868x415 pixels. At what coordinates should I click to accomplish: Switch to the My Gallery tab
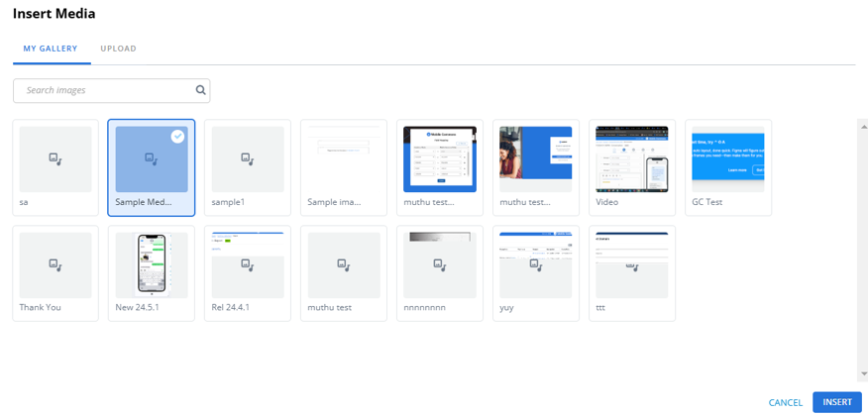click(x=52, y=49)
